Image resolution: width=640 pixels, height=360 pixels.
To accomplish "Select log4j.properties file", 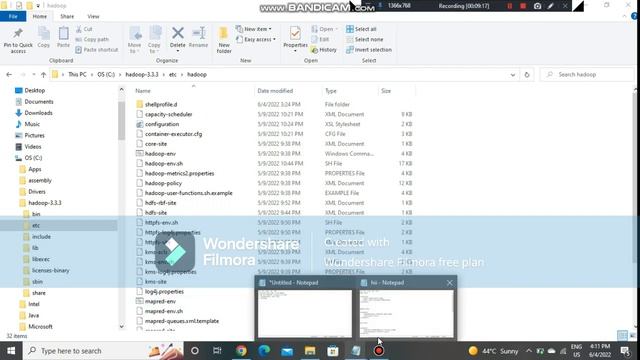I will [164, 291].
